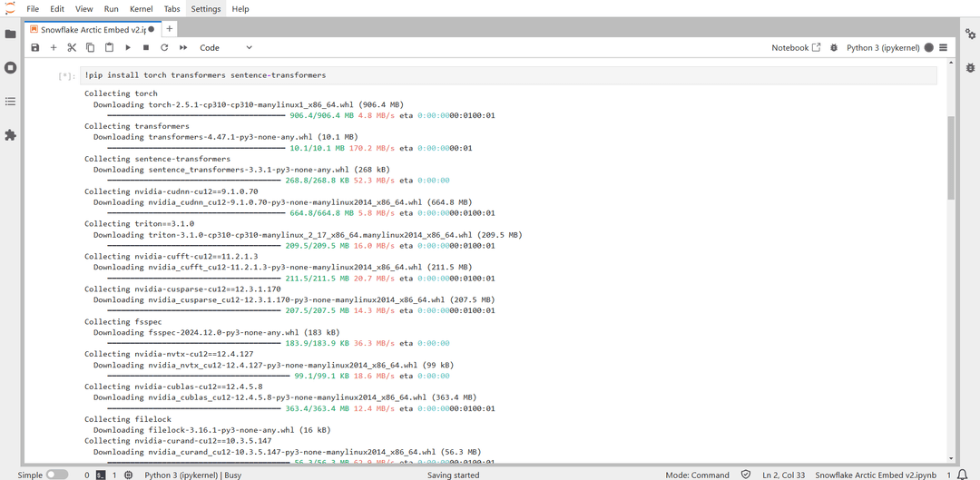The height and width of the screenshot is (480, 980).
Task: Open the File menu
Action: pos(33,9)
